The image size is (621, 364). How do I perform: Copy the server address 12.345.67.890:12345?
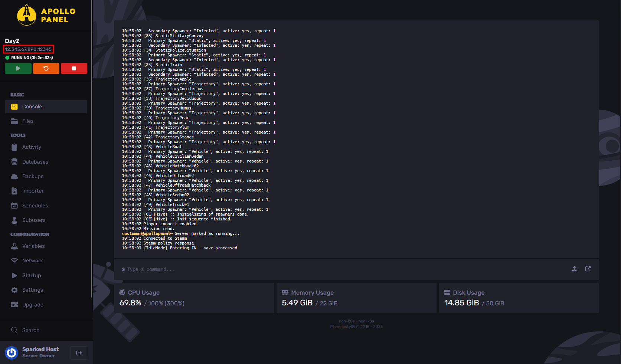coord(28,49)
